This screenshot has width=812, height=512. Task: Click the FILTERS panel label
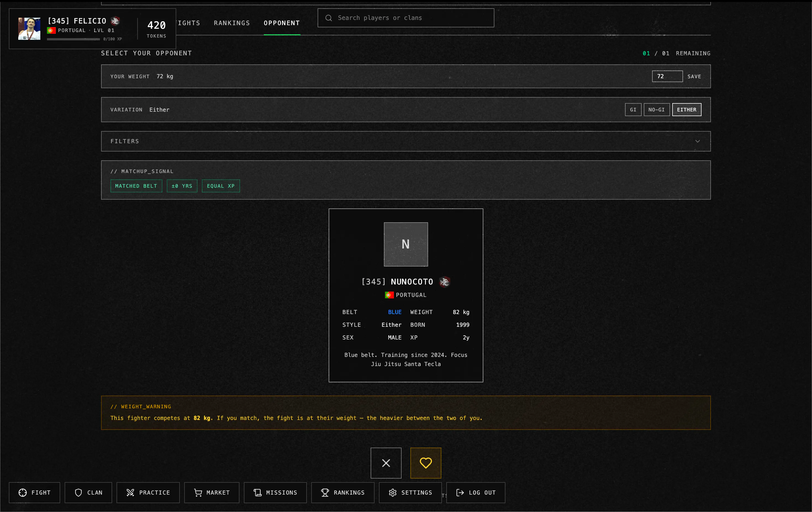tap(125, 141)
